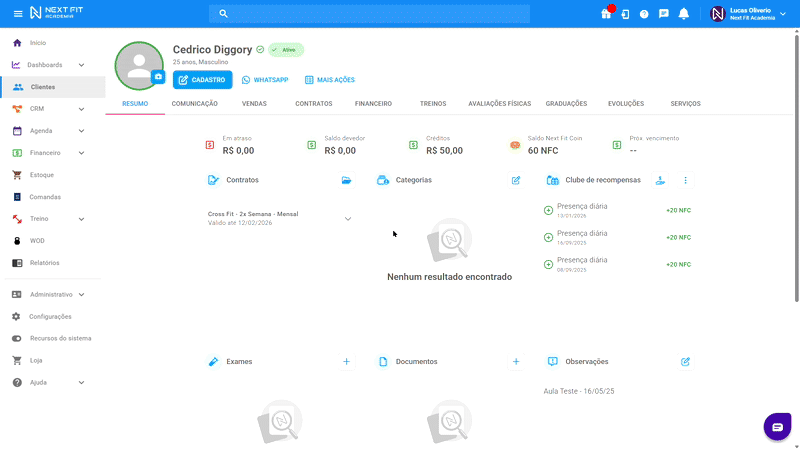The height and width of the screenshot is (450, 800).
Task: Click the Clube de recompensas redeem icon
Action: [660, 180]
